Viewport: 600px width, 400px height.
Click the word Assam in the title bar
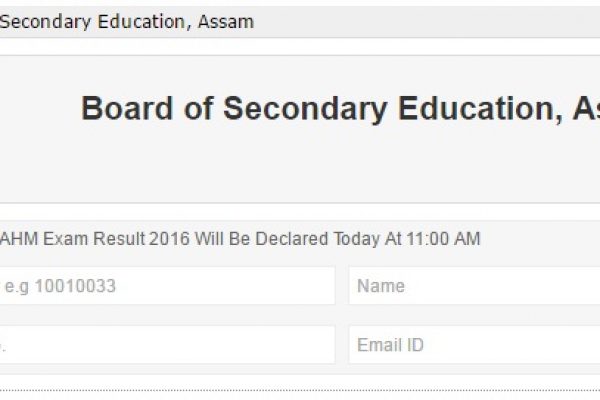227,21
